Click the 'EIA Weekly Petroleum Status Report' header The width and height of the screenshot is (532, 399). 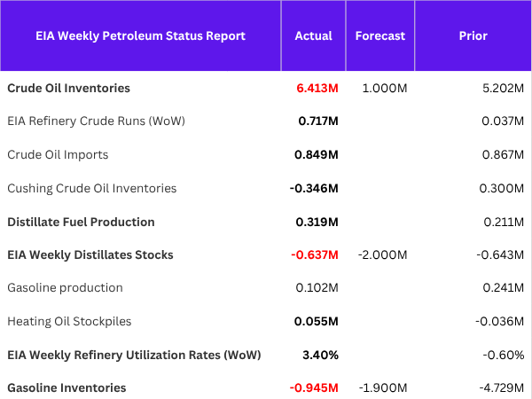[x=140, y=36]
